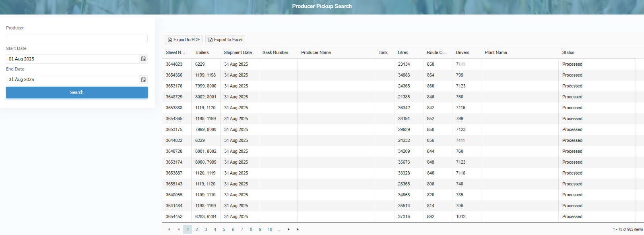
Task: Sort by Status column header
Action: (x=568, y=53)
